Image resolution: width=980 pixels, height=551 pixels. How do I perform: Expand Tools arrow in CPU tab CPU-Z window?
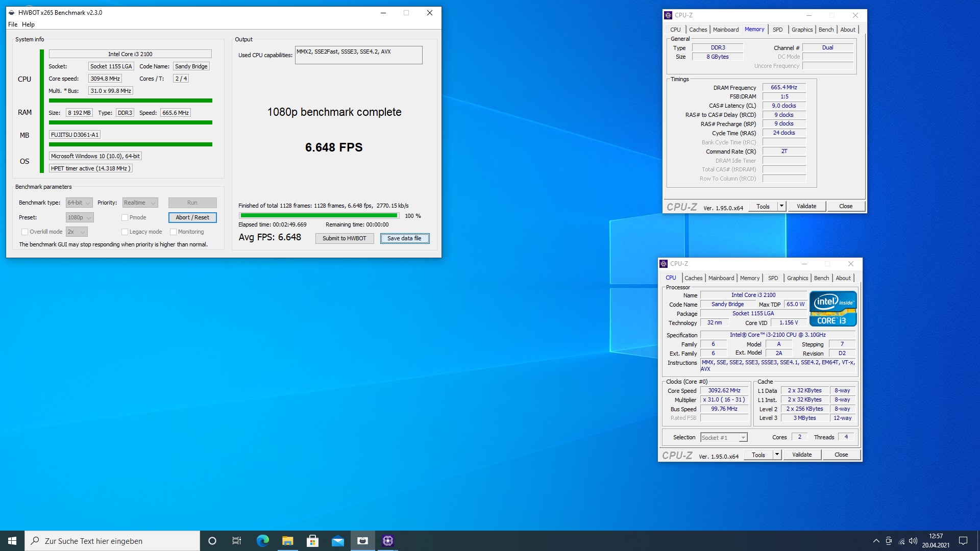(x=777, y=455)
